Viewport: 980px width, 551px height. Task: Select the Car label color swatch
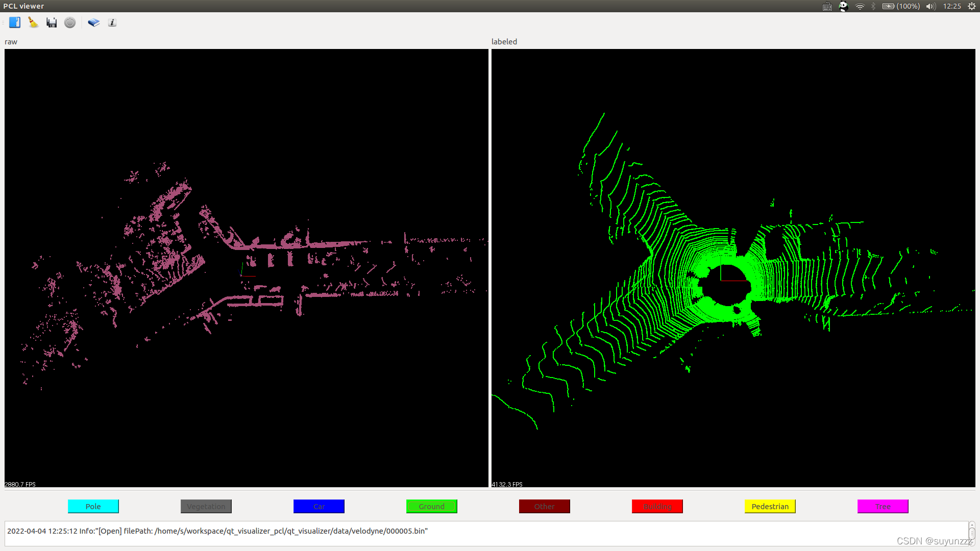click(318, 507)
